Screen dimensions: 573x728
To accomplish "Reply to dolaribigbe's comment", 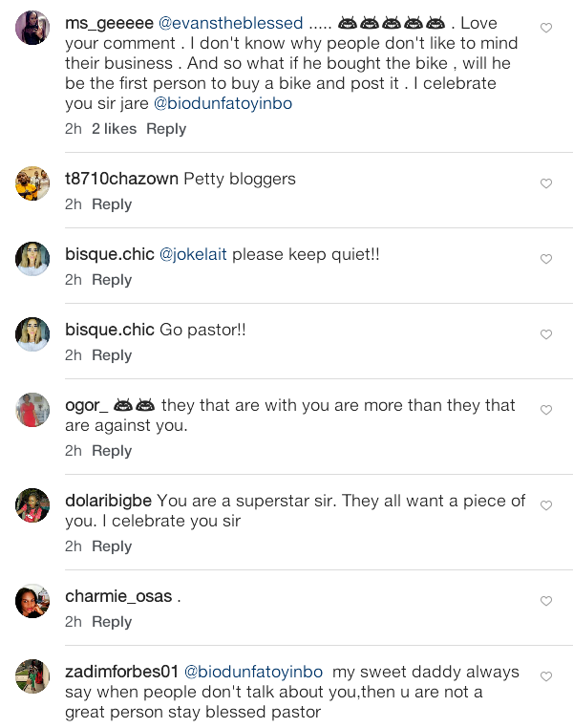I will 112,546.
